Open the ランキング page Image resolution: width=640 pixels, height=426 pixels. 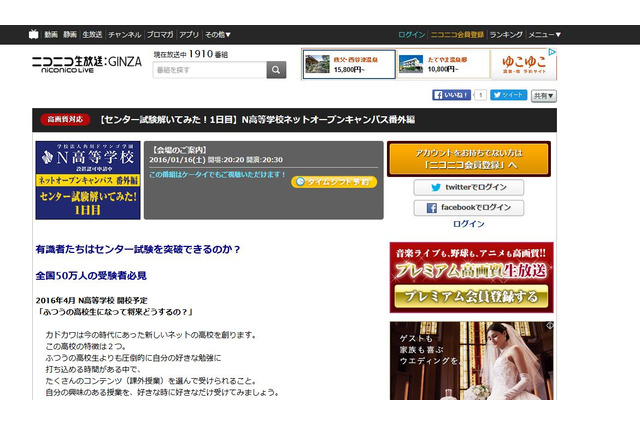506,35
